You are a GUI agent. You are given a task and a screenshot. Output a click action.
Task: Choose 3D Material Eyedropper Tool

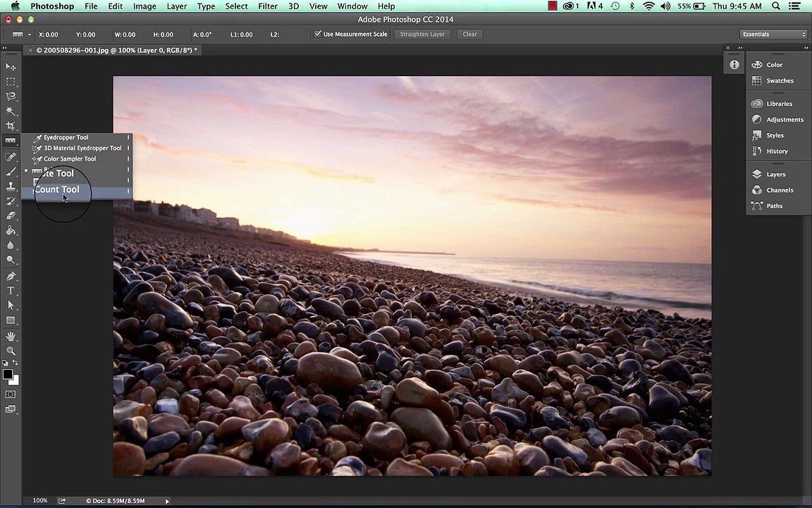[77, 148]
